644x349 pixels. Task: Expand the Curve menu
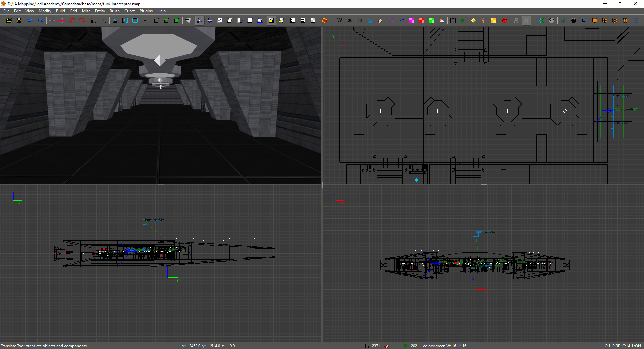[x=129, y=11]
